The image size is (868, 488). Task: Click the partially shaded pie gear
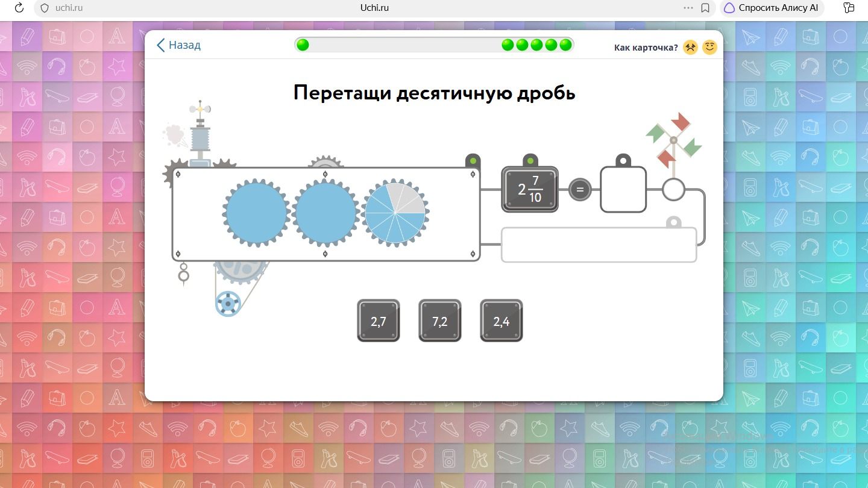[395, 211]
